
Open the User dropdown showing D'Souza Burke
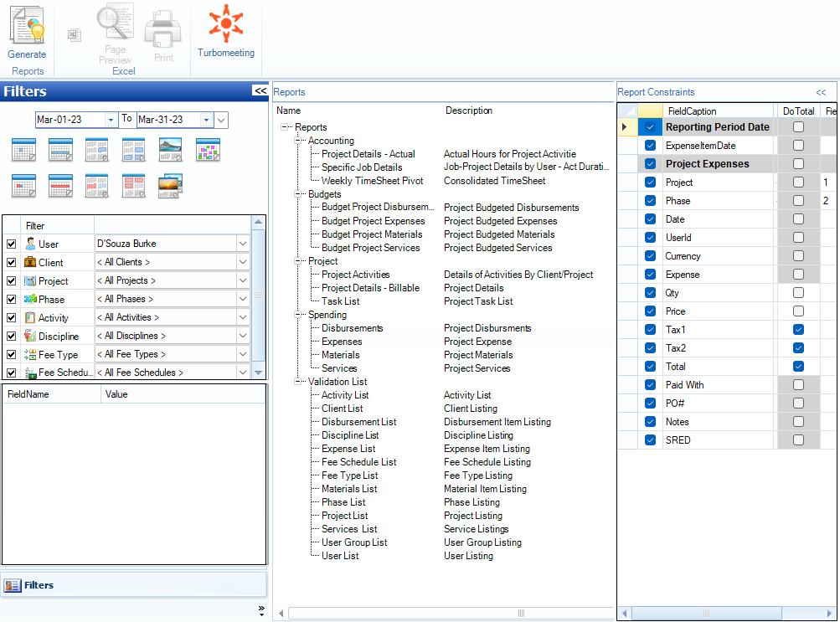[243, 244]
